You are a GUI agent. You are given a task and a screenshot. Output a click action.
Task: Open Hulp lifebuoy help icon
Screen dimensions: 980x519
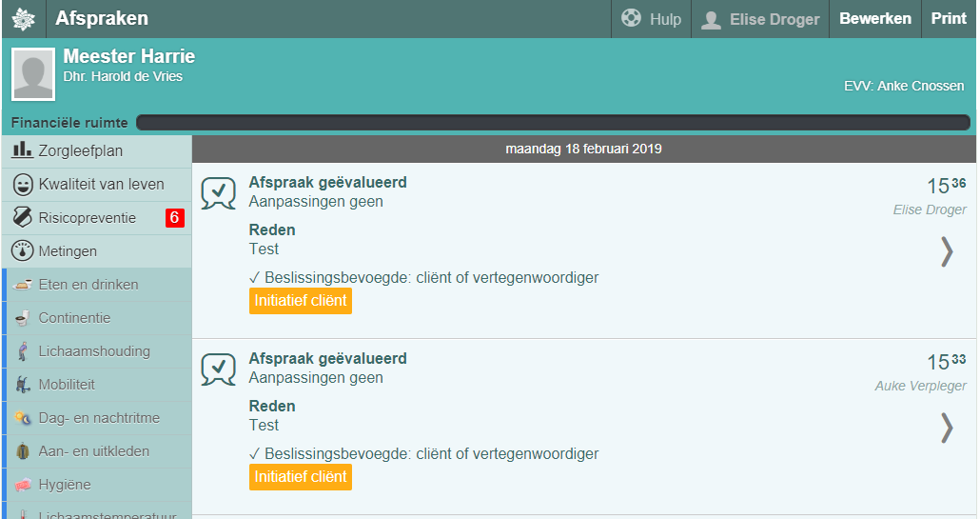point(631,19)
